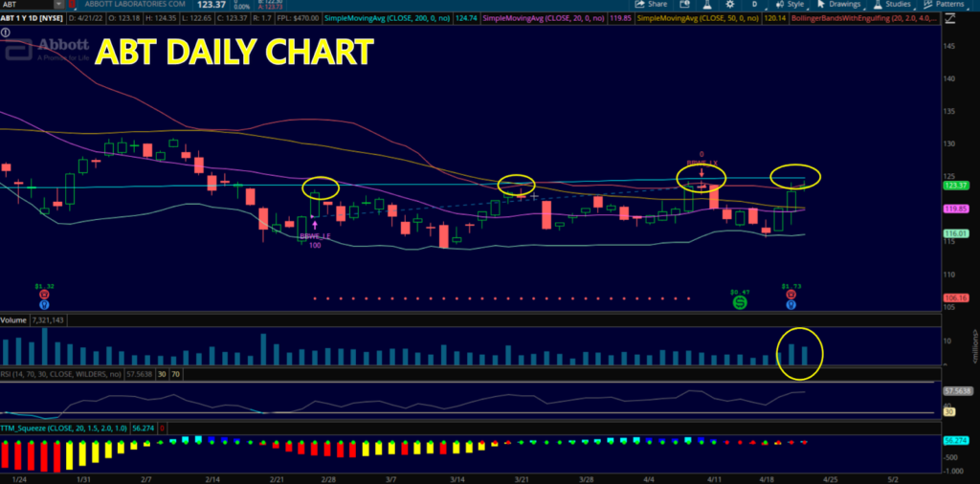Click the blue lightbulb icon near 4/20
The image size is (980, 484).
[791, 305]
